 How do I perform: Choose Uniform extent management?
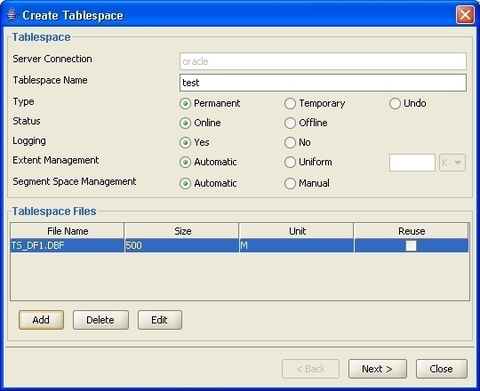[x=290, y=162]
